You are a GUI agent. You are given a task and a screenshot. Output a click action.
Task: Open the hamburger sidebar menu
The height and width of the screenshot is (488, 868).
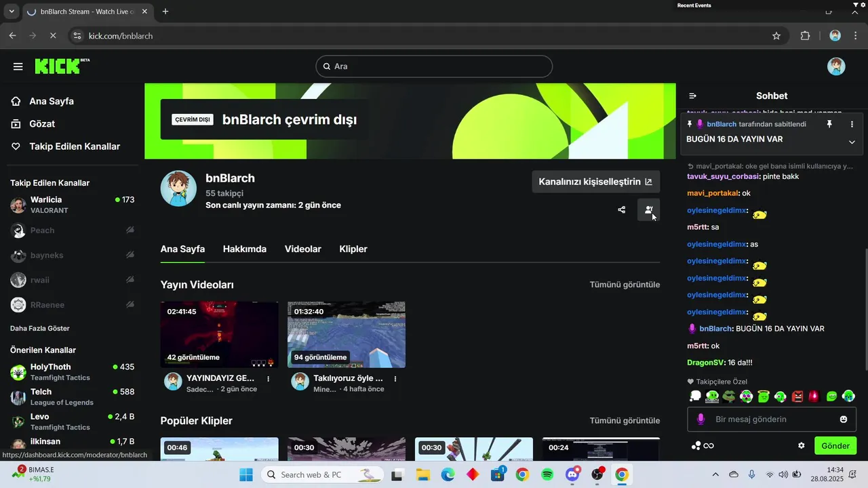tap(18, 66)
